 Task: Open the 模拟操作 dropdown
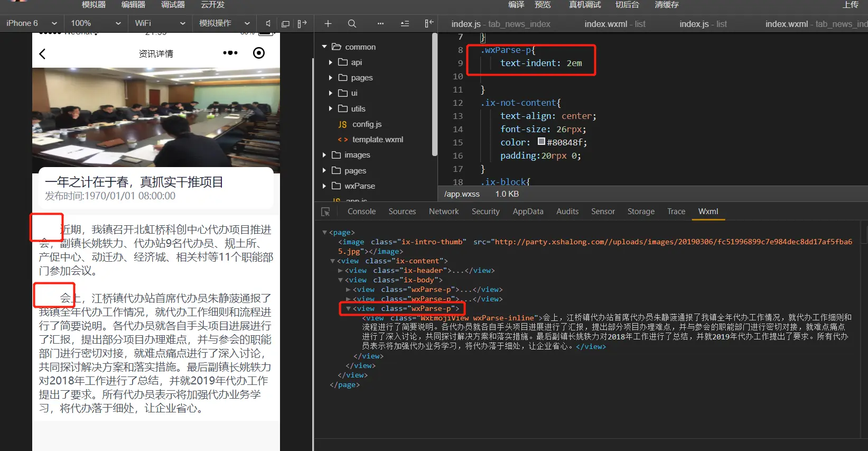(224, 23)
